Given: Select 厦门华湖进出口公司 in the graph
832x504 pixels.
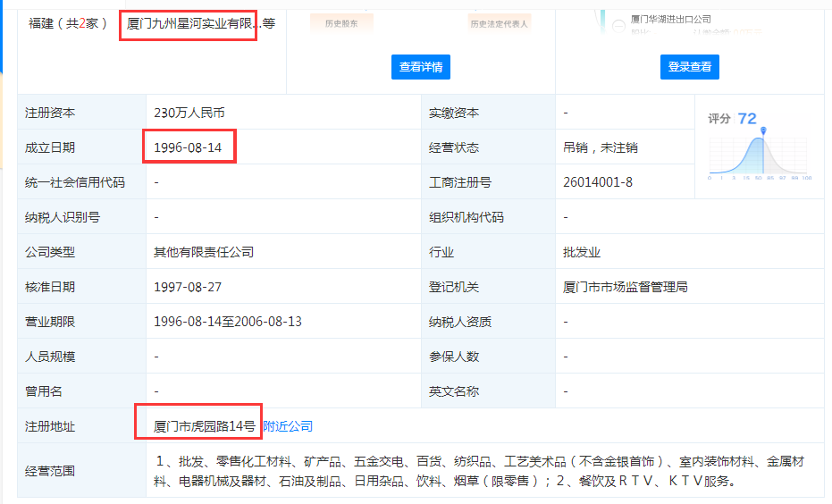Looking at the screenshot, I should coord(670,19).
